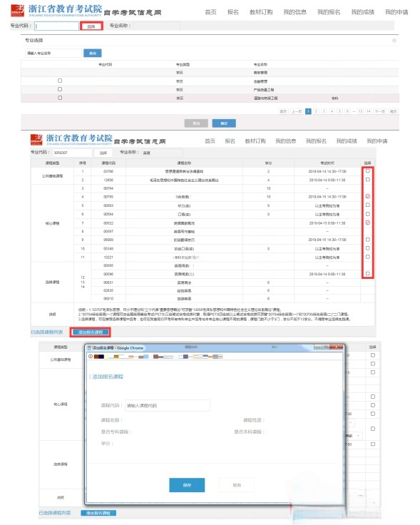Click the 取消 button in the popup

coord(237,485)
